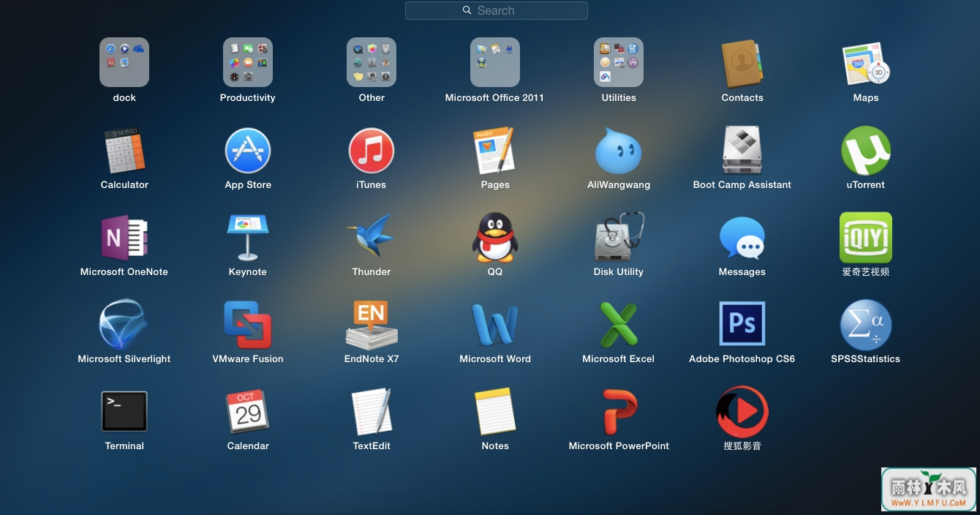The width and height of the screenshot is (980, 515).
Task: Open the 搜狐影音 video player
Action: (742, 412)
